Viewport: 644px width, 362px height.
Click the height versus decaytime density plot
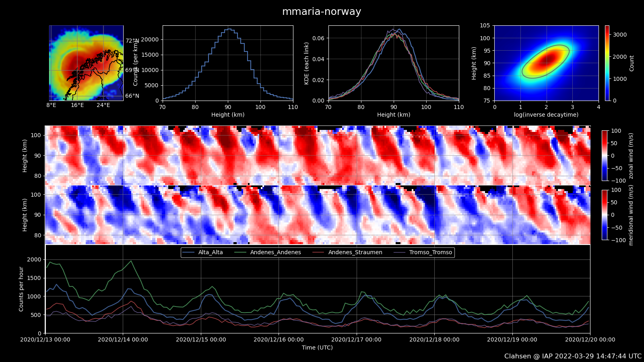click(x=547, y=63)
